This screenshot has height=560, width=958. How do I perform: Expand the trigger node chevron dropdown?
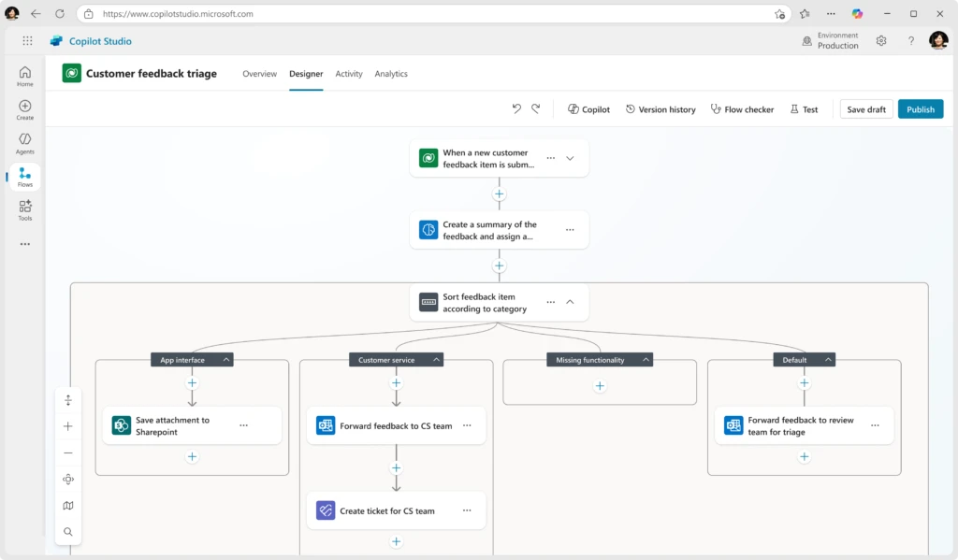(x=571, y=158)
